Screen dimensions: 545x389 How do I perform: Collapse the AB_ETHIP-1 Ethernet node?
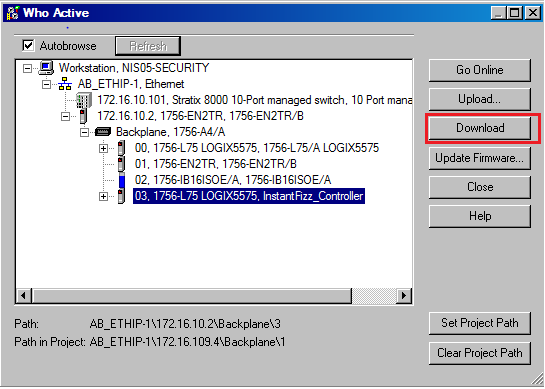(x=46, y=84)
